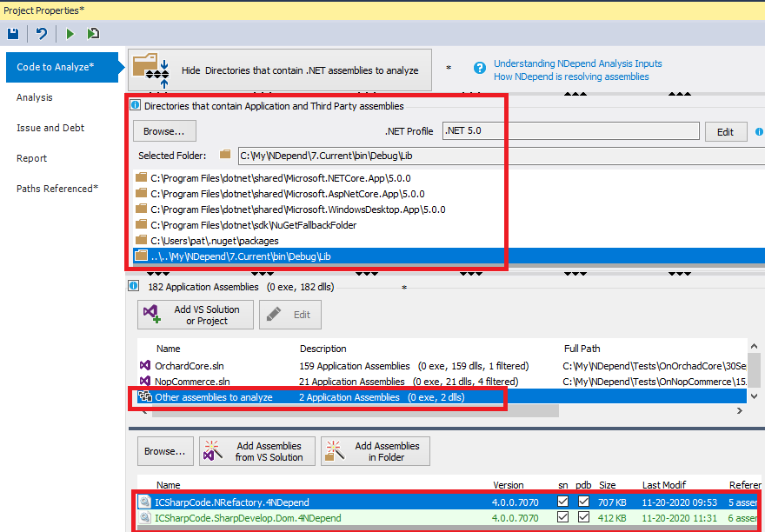The image size is (765, 532).
Task: Select ICSharpCode.NRefactory.4NDepend assembly name
Action: coord(232,502)
